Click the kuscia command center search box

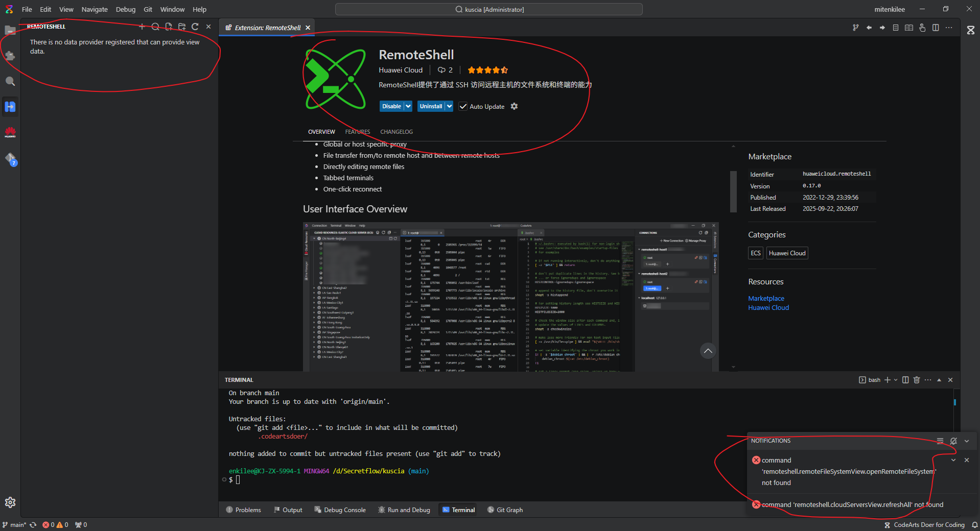[x=489, y=9]
